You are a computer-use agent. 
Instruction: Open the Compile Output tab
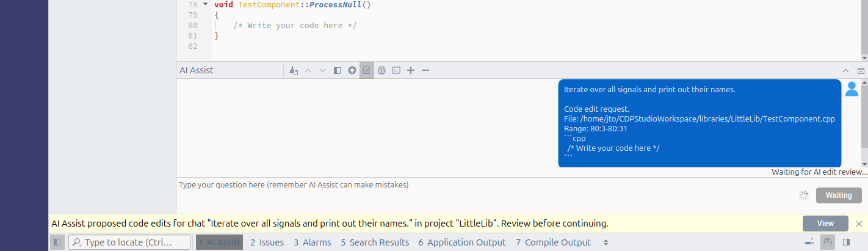(553, 242)
